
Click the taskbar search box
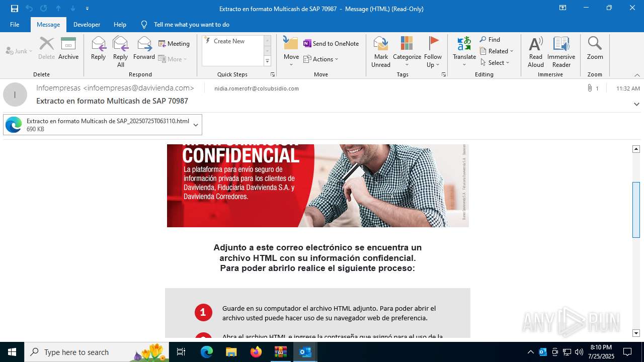pos(98,352)
